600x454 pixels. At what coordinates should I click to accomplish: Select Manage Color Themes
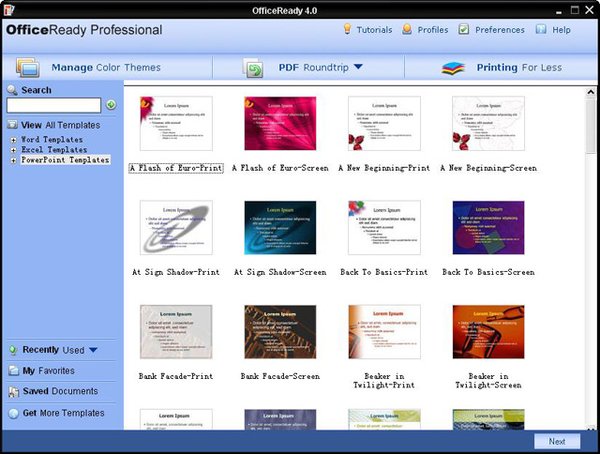point(106,67)
